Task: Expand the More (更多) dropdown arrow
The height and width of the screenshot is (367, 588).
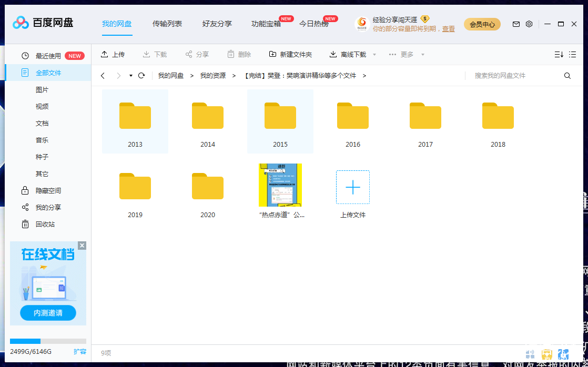Action: (x=422, y=55)
